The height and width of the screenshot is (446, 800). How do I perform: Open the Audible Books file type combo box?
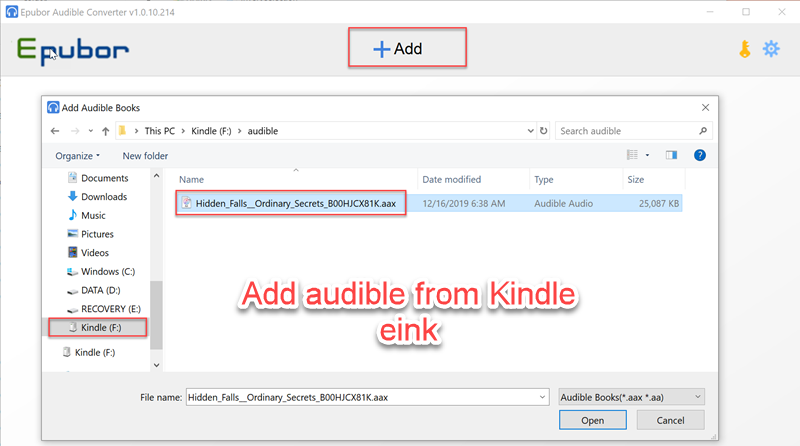631,397
